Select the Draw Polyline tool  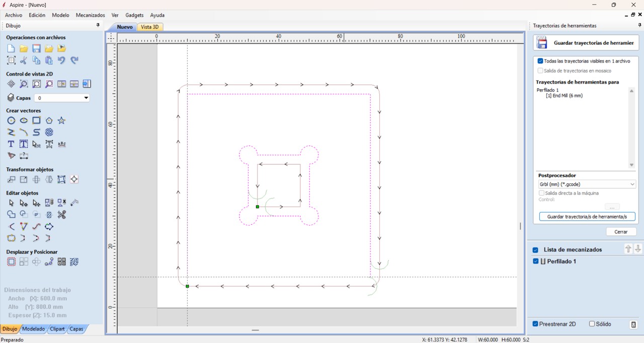coord(11,132)
